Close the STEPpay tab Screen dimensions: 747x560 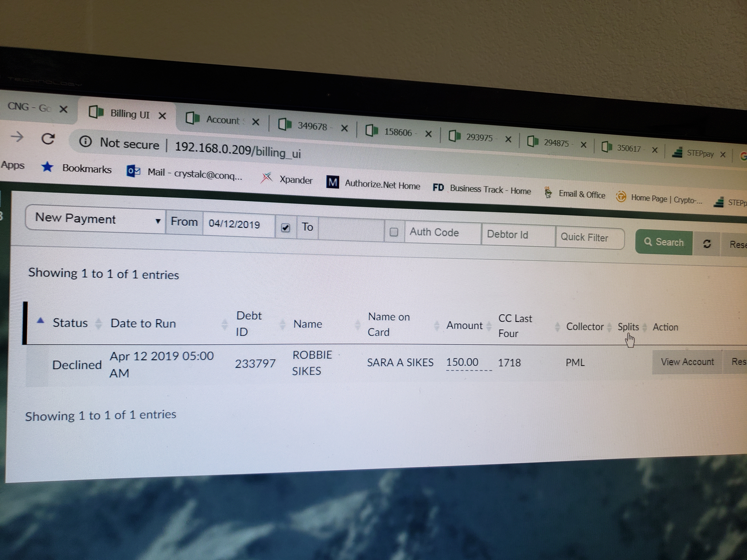coord(723,155)
